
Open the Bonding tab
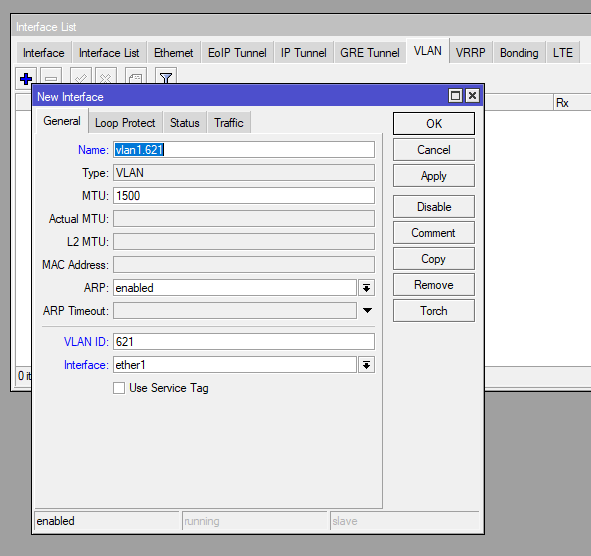pos(519,53)
